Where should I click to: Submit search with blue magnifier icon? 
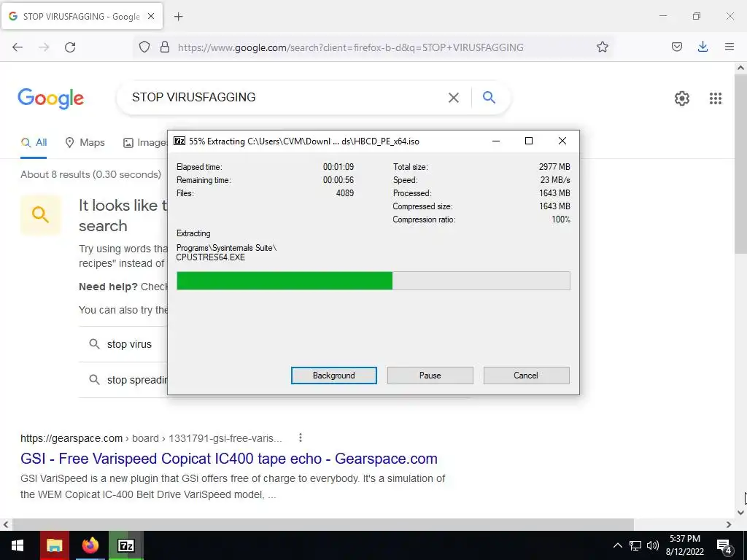click(489, 97)
